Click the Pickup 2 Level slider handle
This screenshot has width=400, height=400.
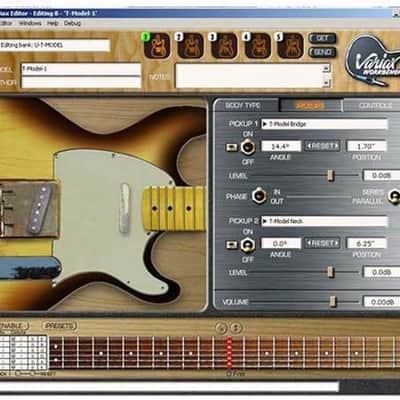[330, 272]
